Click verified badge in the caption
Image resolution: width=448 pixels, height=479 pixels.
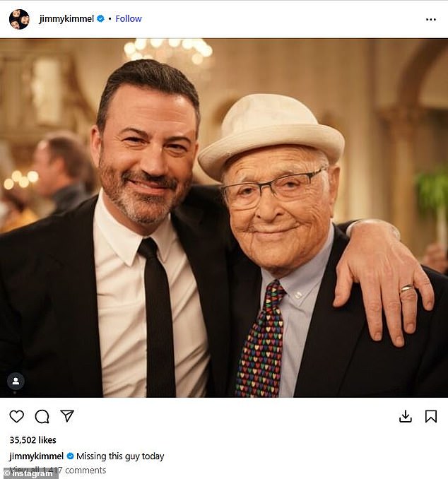70,456
